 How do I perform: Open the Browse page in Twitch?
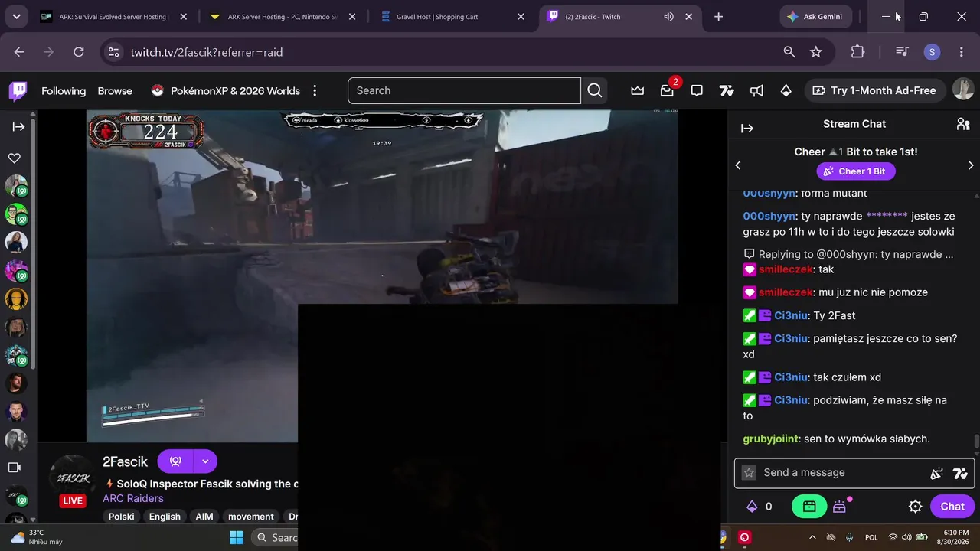pyautogui.click(x=115, y=91)
